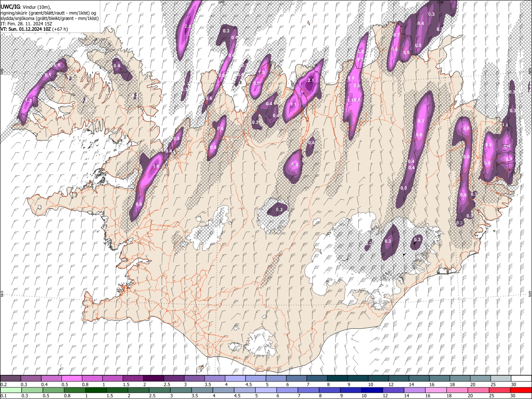Select the top-row legend swatch between 4.5 and 5
Viewport: 532px width, 399px height.
256,378
